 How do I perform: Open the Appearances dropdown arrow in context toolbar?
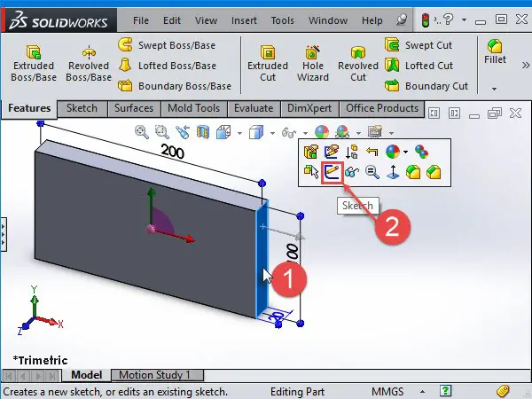pos(406,152)
